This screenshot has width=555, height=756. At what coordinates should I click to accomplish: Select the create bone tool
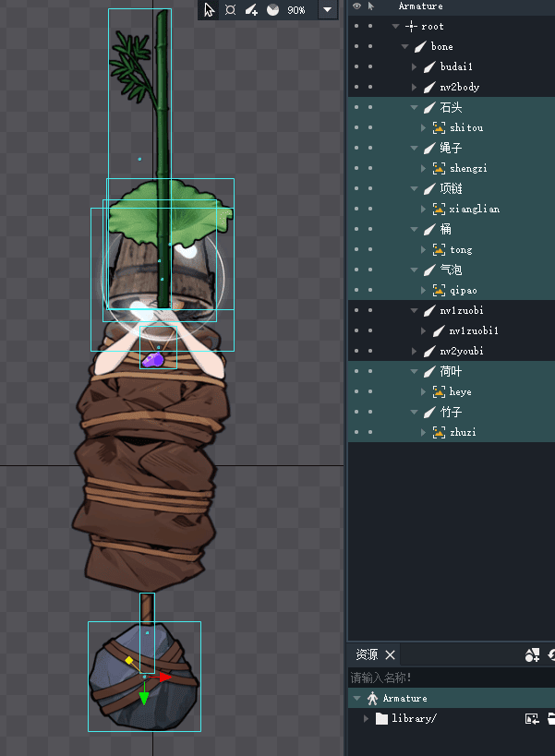click(x=251, y=9)
